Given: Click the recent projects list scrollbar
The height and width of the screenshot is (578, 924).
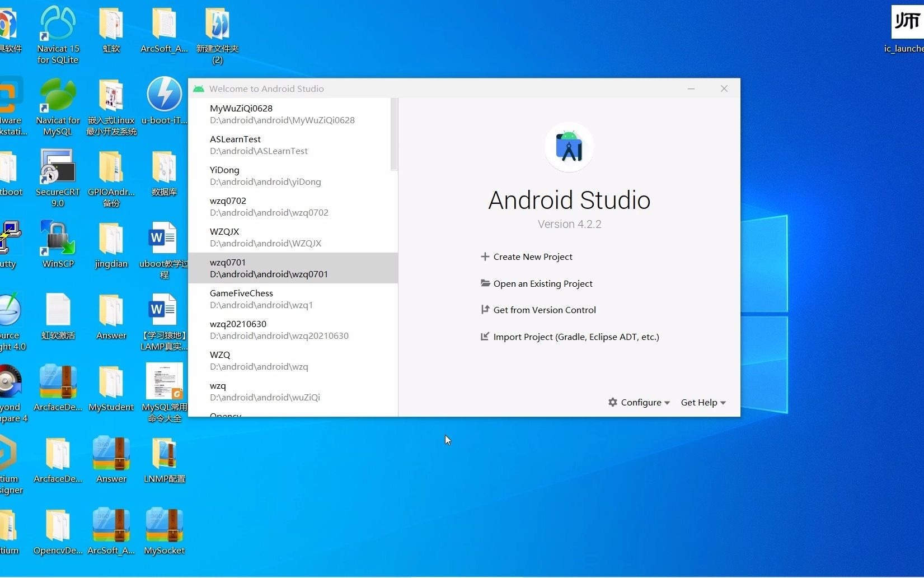Looking at the screenshot, I should [x=394, y=134].
